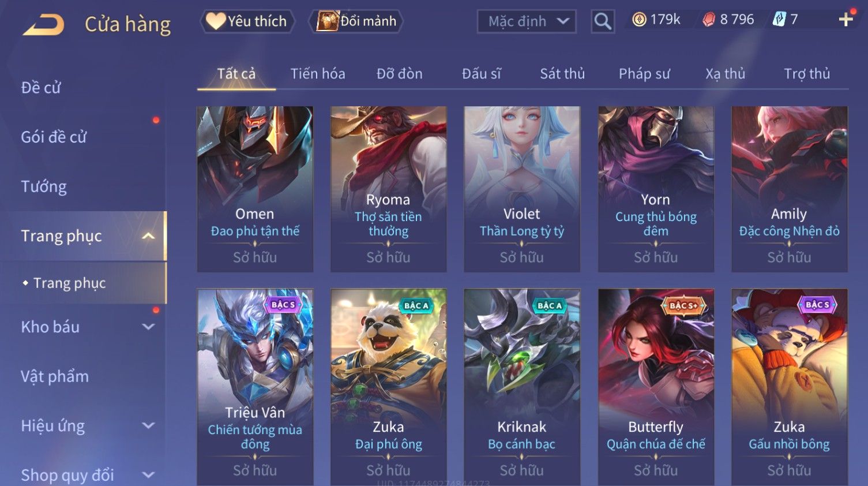Open the Mặc định sort dropdown
This screenshot has height=486, width=868.
pos(527,21)
